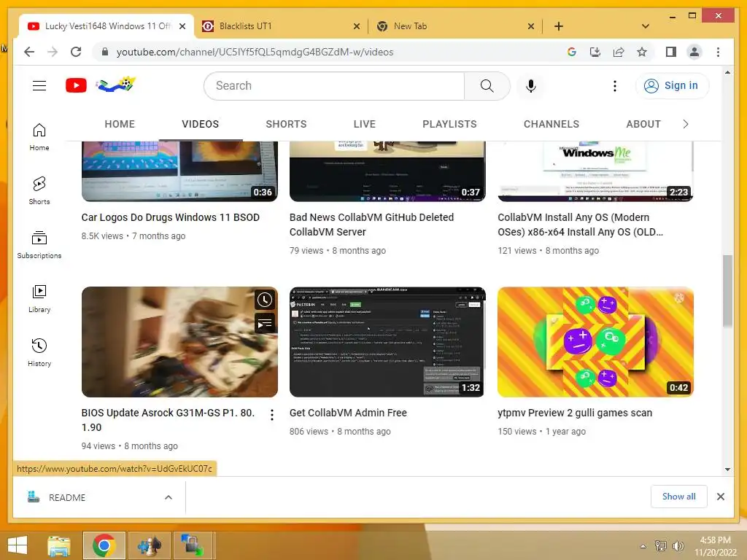This screenshot has height=560, width=747.
Task: Open YouTube settings three-dot menu
Action: (614, 86)
